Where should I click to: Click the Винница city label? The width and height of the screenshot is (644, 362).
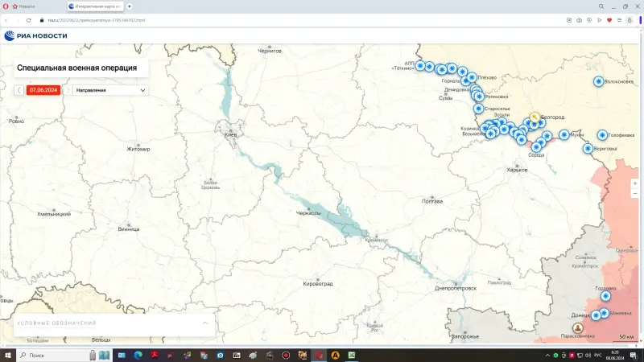point(129,229)
